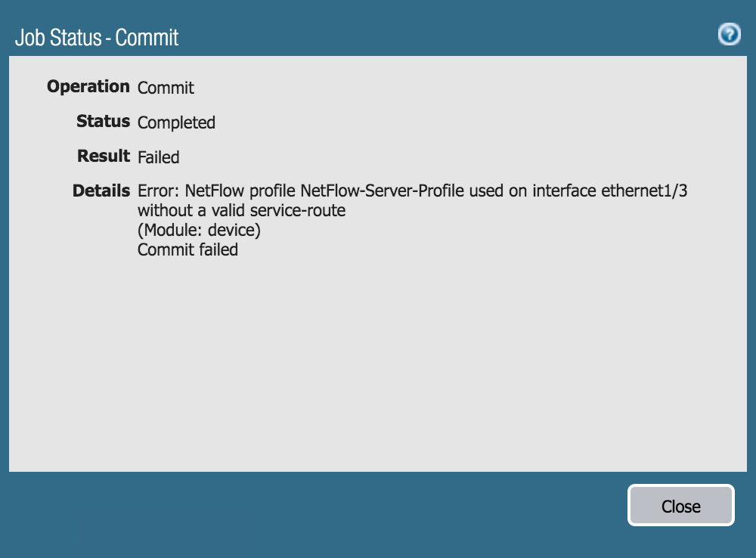
Task: Click the Operation field label
Action: (88, 87)
